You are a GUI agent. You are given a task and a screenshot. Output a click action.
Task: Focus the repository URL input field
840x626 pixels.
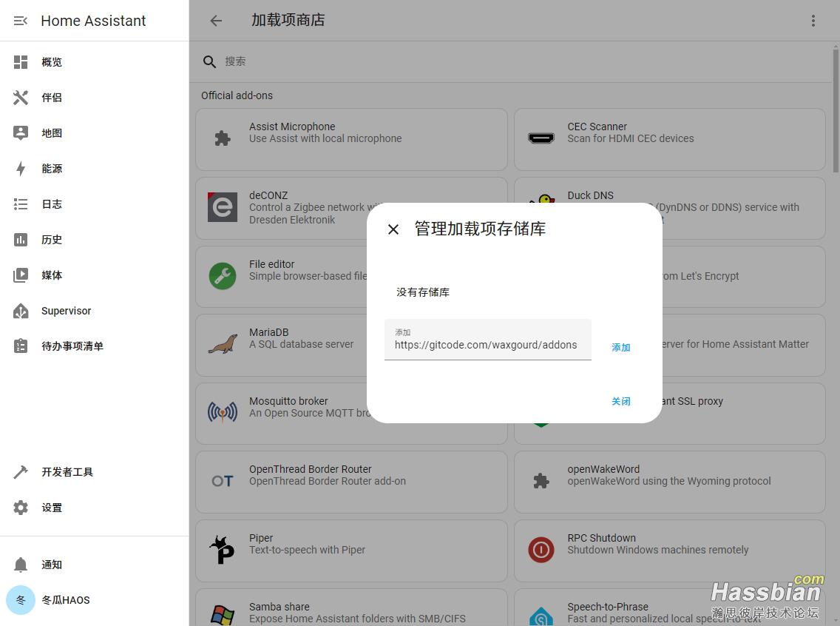click(x=488, y=340)
